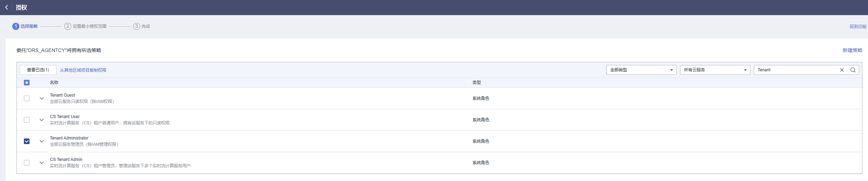Clear the Tenant search text
The width and height of the screenshot is (868, 181).
point(842,70)
